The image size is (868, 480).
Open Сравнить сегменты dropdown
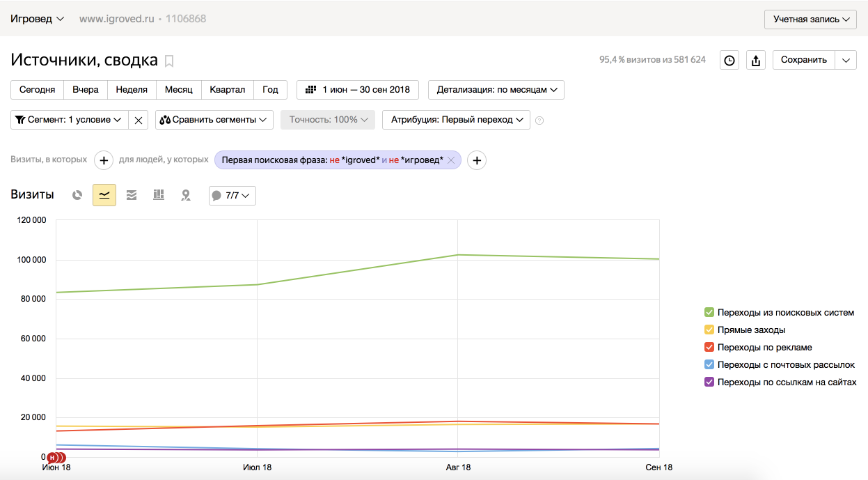tap(214, 120)
